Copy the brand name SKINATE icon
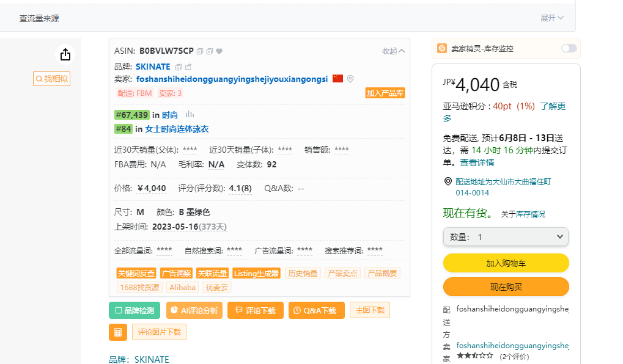Screen dimensions: 623x364 (x=179, y=67)
